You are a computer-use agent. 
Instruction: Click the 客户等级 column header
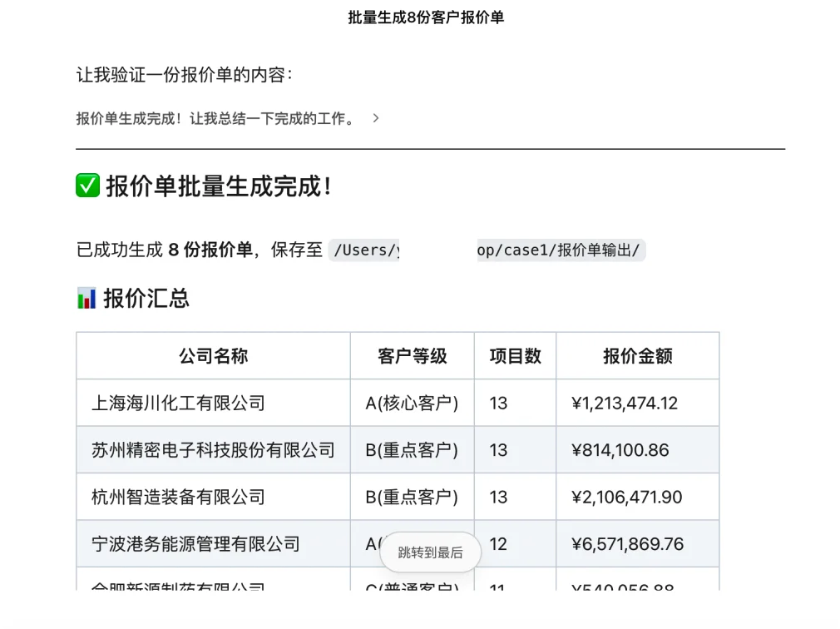[413, 356]
